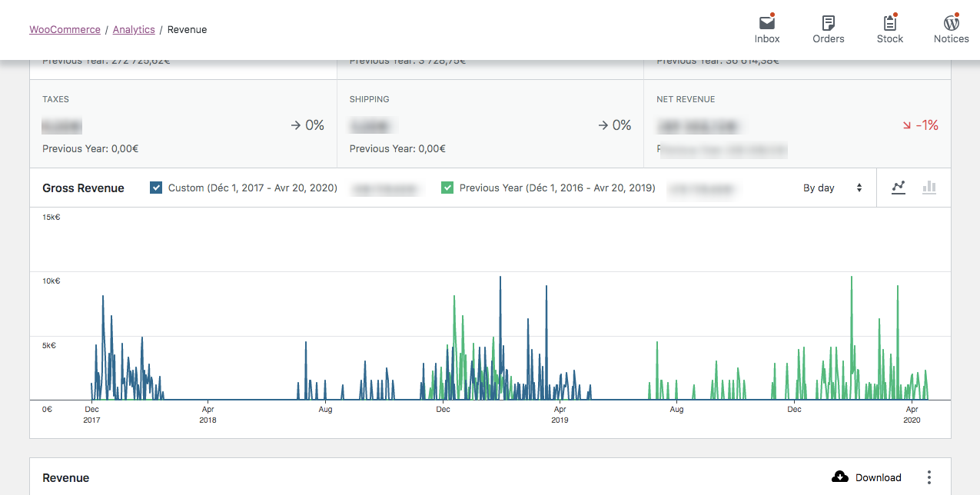The width and height of the screenshot is (980, 495).
Task: Select the Taxes summary tile
Action: tap(183, 124)
